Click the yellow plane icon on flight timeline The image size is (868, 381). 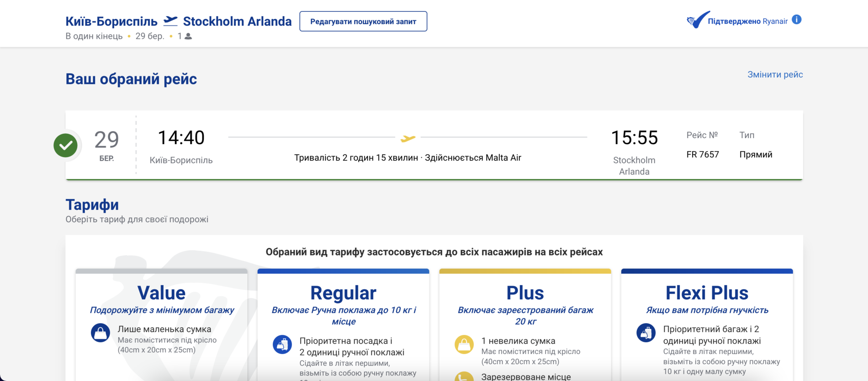[408, 138]
